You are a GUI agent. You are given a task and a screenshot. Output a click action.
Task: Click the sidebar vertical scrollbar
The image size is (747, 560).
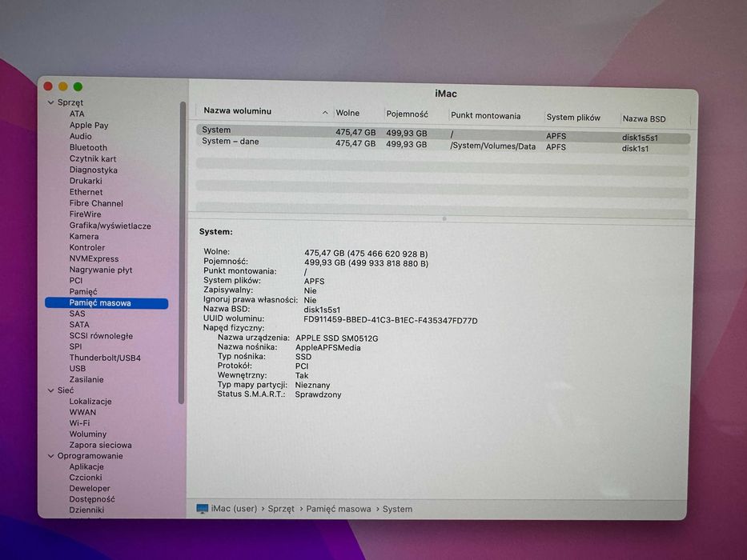(x=182, y=252)
